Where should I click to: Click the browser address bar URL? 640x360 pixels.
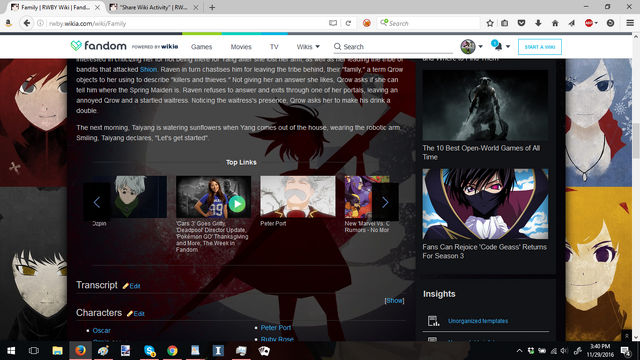click(x=87, y=23)
